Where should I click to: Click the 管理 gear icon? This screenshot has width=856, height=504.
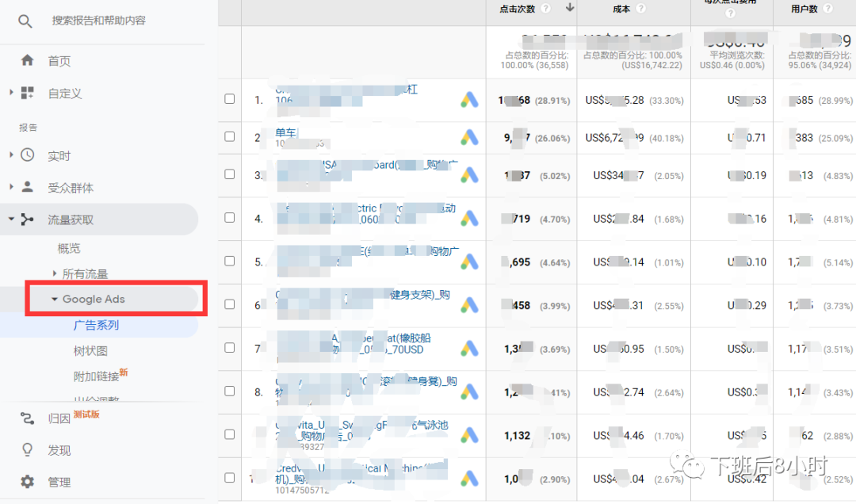pyautogui.click(x=27, y=482)
